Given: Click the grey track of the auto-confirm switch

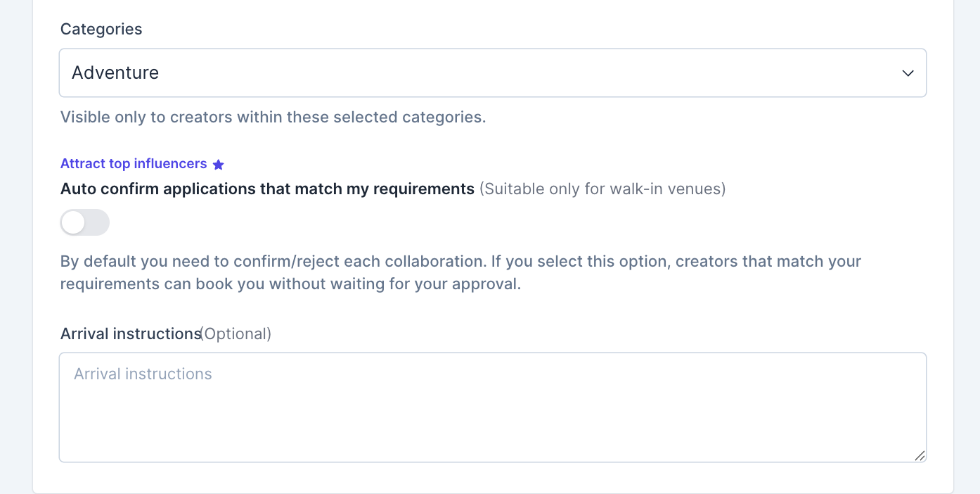Looking at the screenshot, I should tap(98, 222).
